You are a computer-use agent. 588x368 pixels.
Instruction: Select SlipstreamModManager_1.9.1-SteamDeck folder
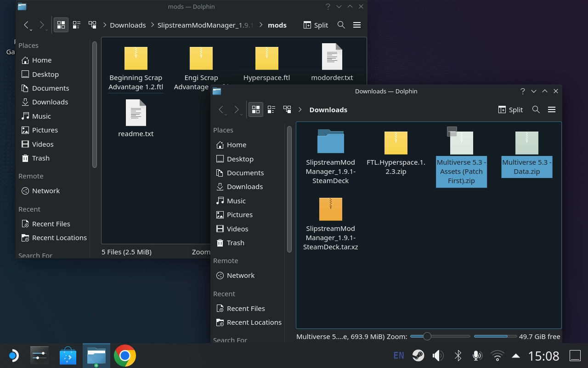[x=330, y=156]
